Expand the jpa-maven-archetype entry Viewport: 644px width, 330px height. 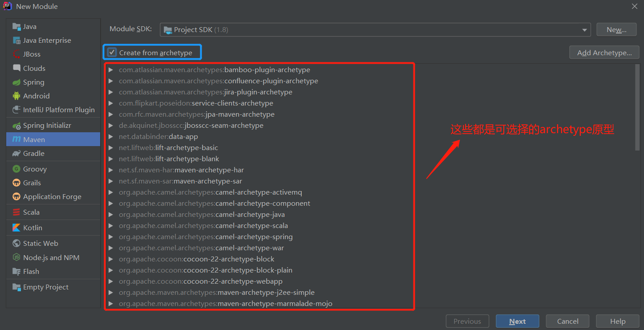[x=110, y=114]
